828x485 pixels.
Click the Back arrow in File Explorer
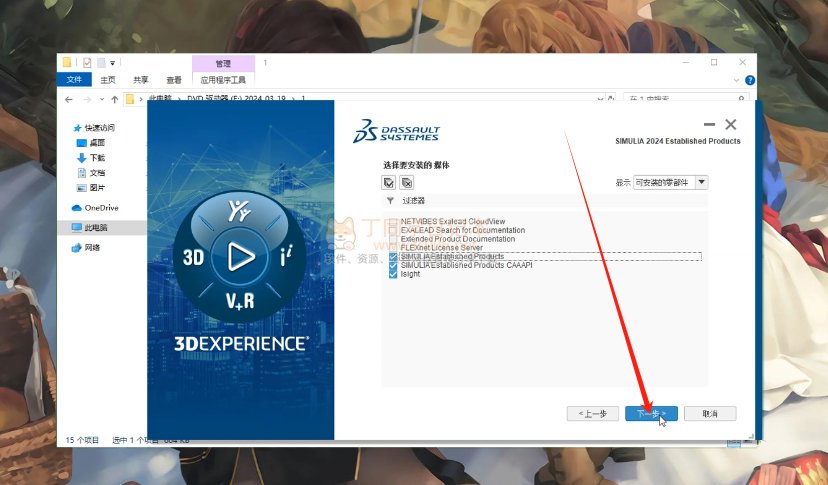(68, 100)
